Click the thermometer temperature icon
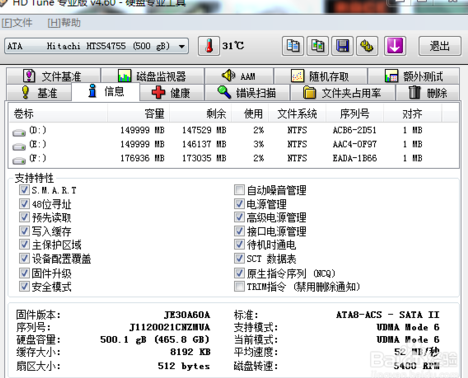This screenshot has height=378, width=468. [x=209, y=46]
